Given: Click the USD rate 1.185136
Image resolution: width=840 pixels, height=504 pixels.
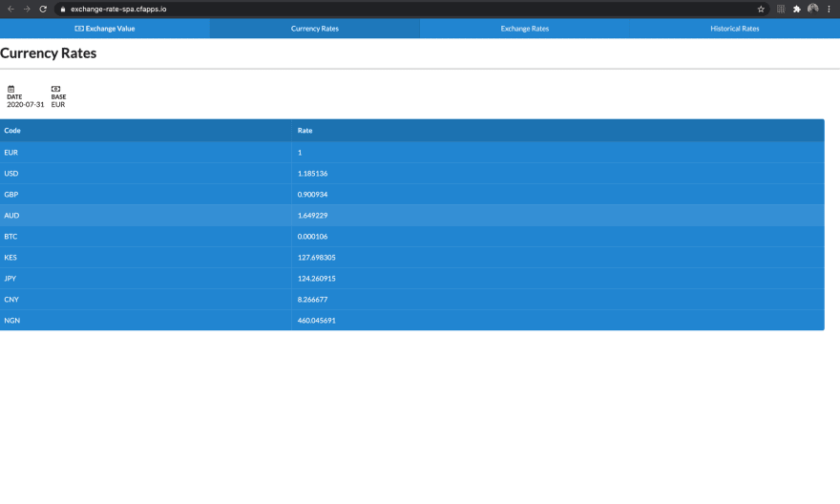Looking at the screenshot, I should pos(312,174).
